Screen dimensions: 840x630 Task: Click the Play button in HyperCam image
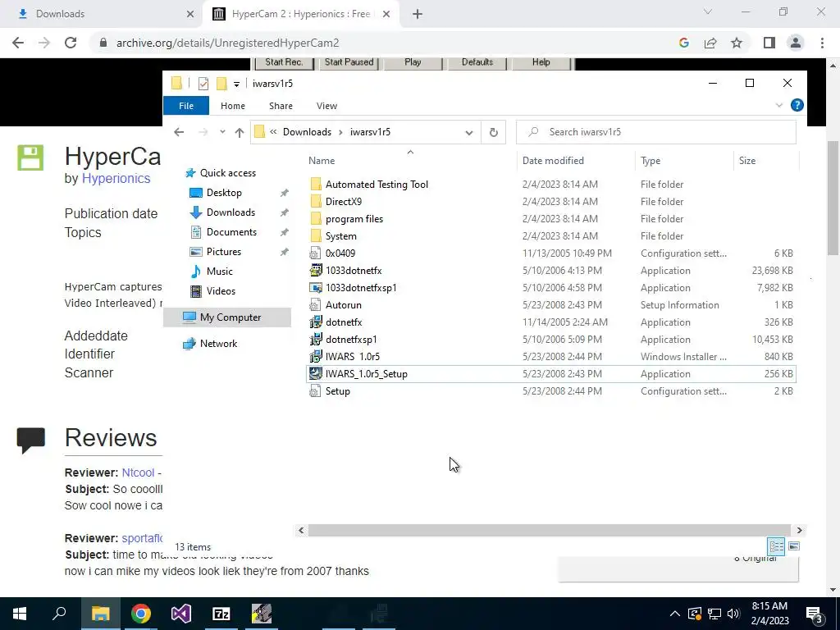point(413,62)
